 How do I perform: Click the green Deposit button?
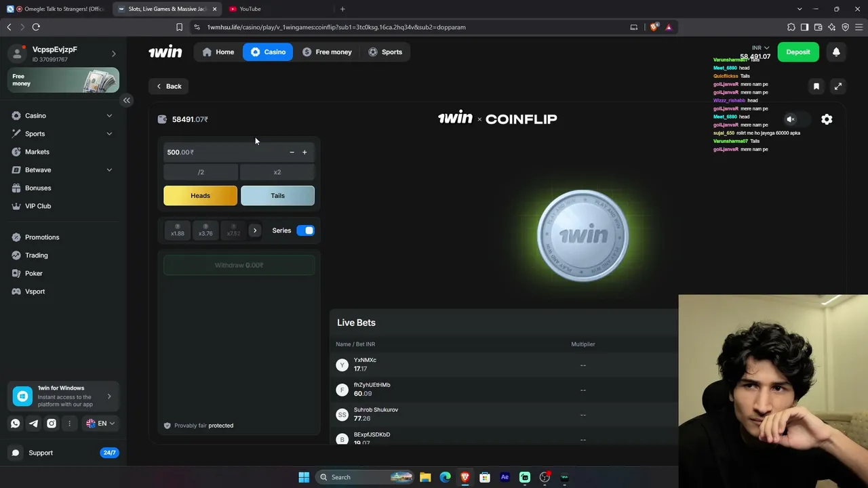pos(798,52)
